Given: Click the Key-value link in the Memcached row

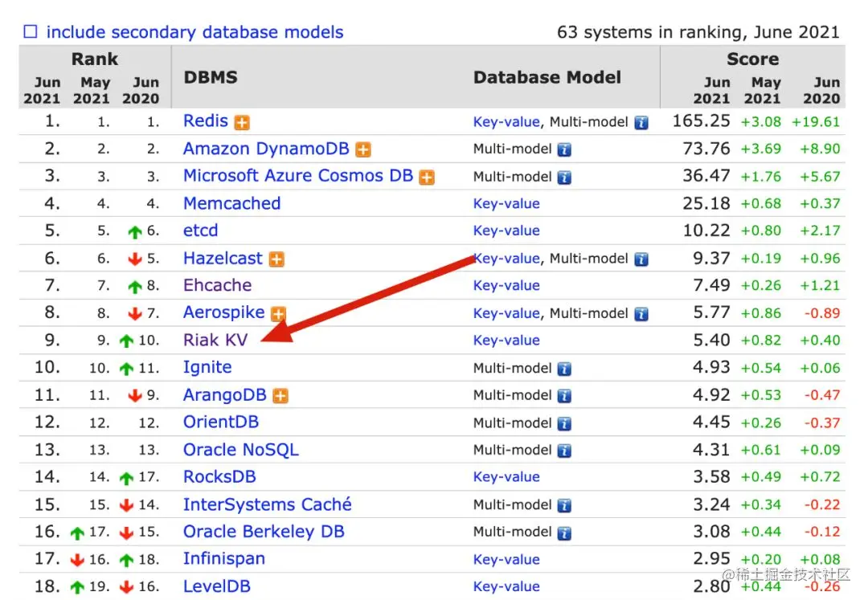Looking at the screenshot, I should point(506,203).
